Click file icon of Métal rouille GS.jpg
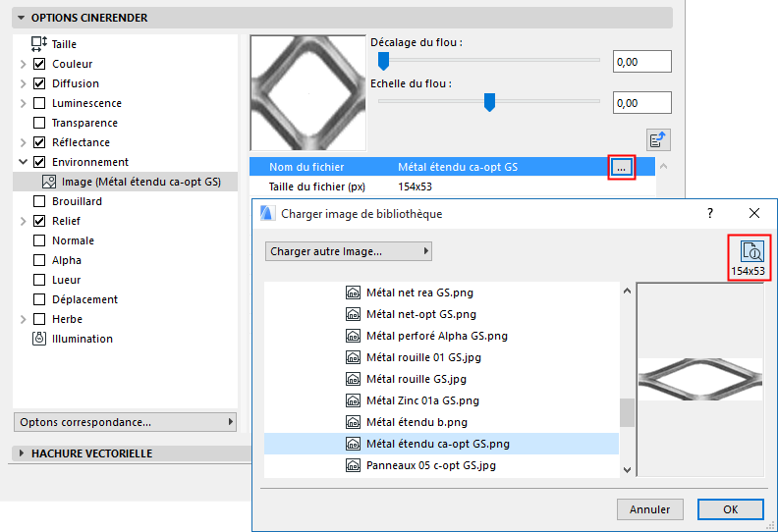 click(x=353, y=379)
